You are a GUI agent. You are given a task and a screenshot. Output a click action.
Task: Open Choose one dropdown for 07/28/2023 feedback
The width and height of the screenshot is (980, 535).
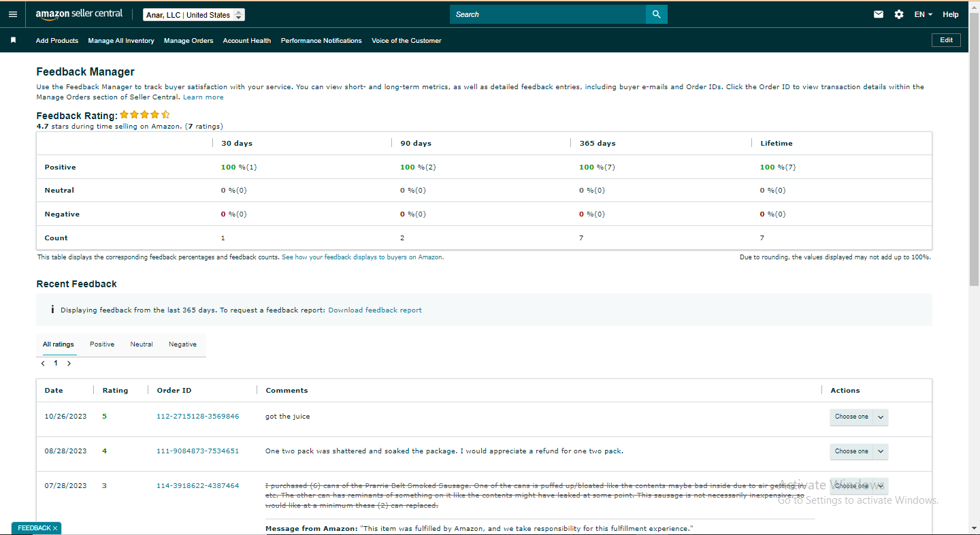pyautogui.click(x=859, y=487)
